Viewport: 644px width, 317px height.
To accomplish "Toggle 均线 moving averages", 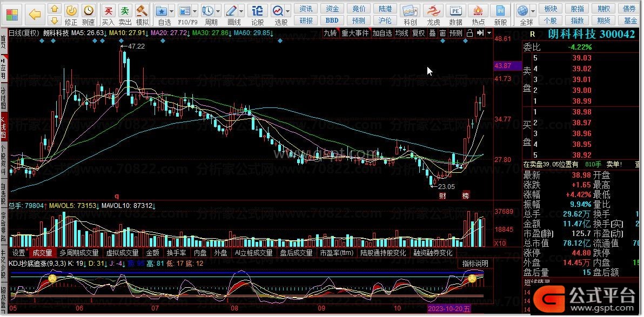I will coord(403,33).
